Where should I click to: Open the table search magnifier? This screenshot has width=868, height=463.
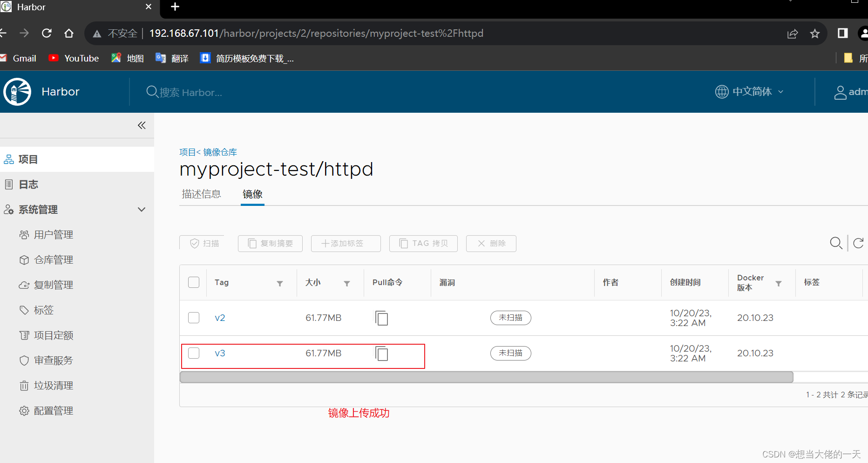[x=836, y=243]
